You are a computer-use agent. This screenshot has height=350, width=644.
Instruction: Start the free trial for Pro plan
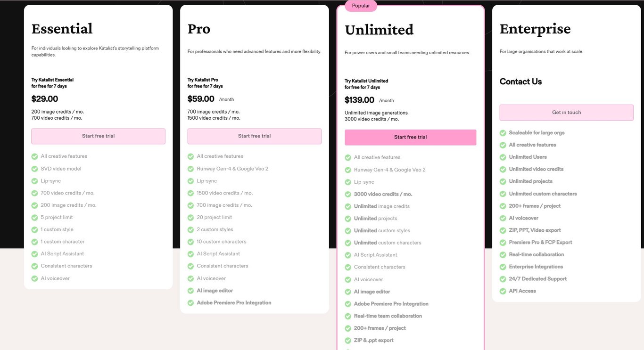[255, 136]
